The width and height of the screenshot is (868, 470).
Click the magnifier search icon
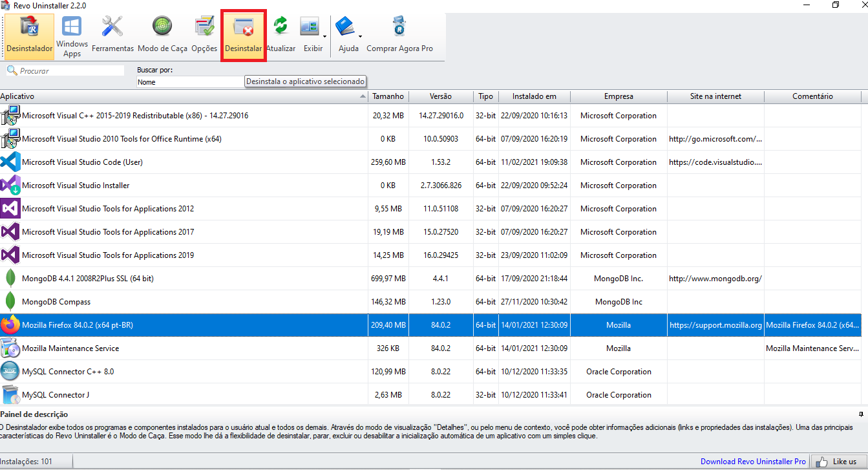pos(12,70)
